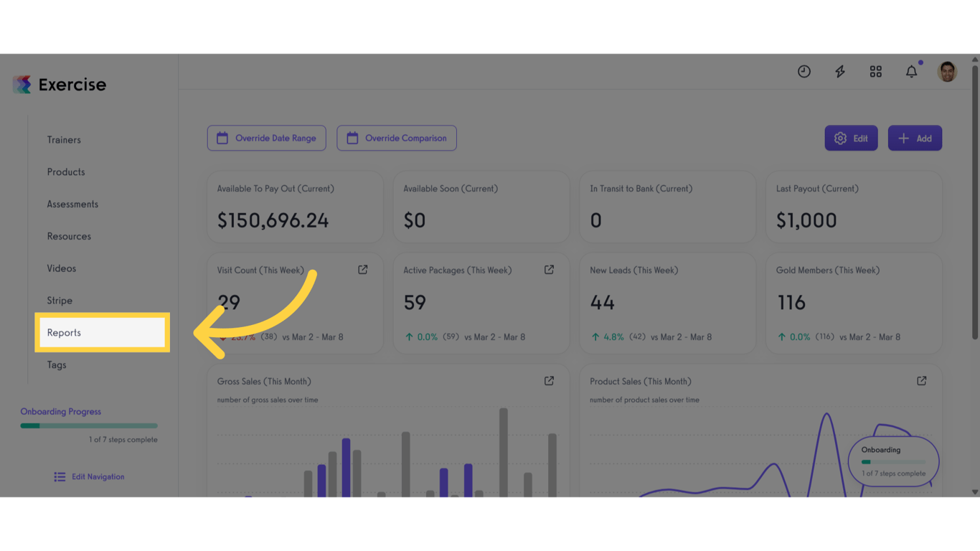Go to Trainers in sidebar
This screenshot has height=551, width=980.
point(64,140)
